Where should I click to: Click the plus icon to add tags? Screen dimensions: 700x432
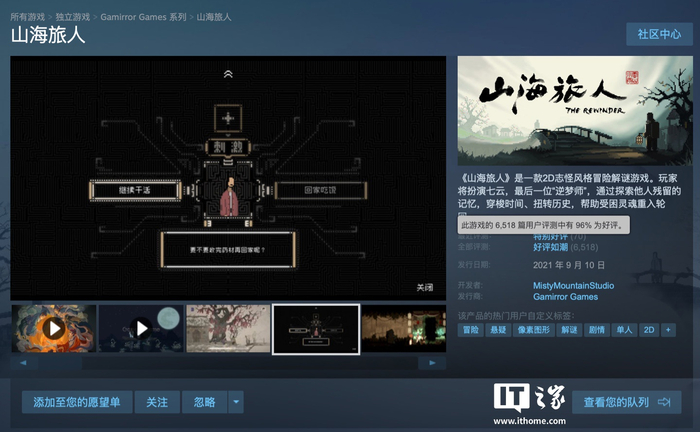(668, 330)
